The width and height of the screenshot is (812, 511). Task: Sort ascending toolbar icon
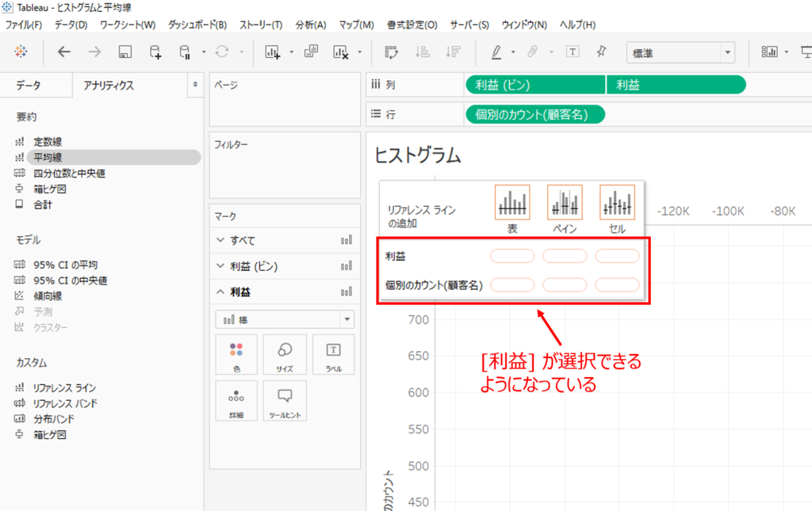pyautogui.click(x=422, y=51)
